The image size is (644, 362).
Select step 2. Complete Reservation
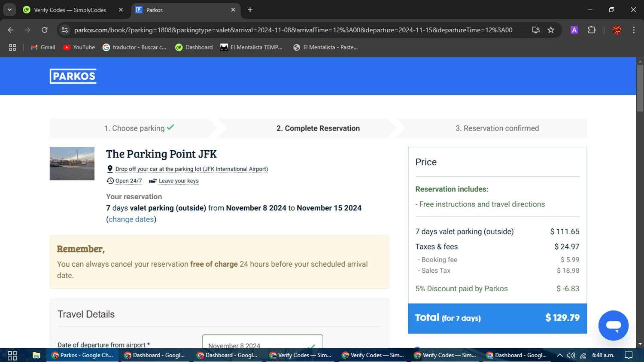pyautogui.click(x=318, y=128)
